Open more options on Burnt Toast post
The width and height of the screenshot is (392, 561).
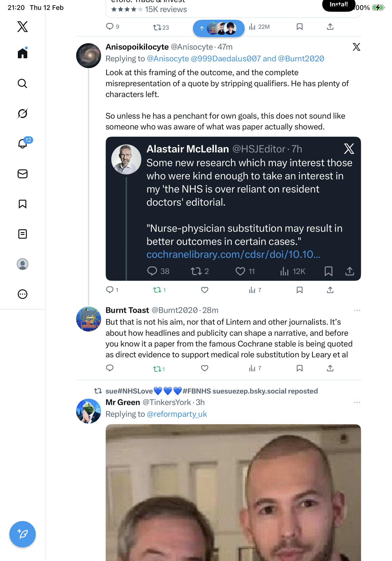pyautogui.click(x=357, y=310)
